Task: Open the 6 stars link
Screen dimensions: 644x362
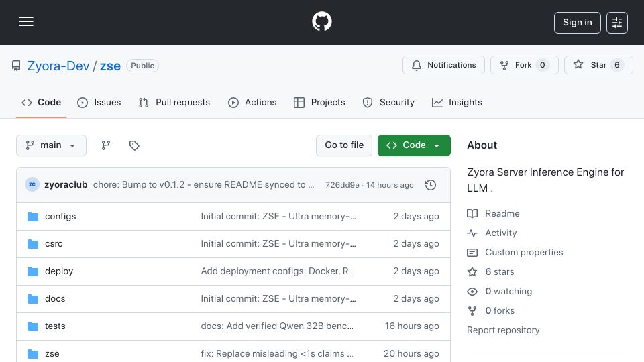Action: pos(490,271)
